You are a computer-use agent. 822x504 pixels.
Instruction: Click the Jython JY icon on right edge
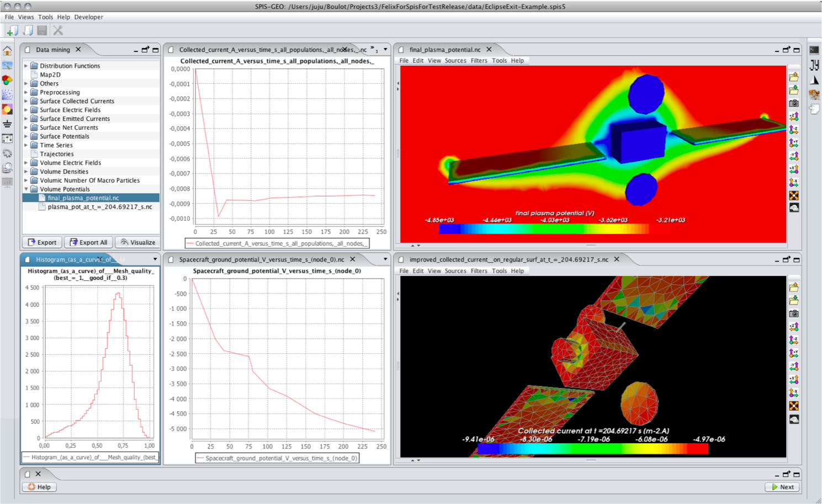tap(814, 65)
